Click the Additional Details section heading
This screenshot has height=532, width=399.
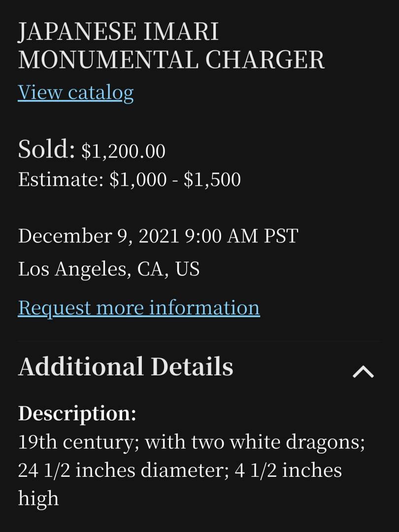point(126,367)
